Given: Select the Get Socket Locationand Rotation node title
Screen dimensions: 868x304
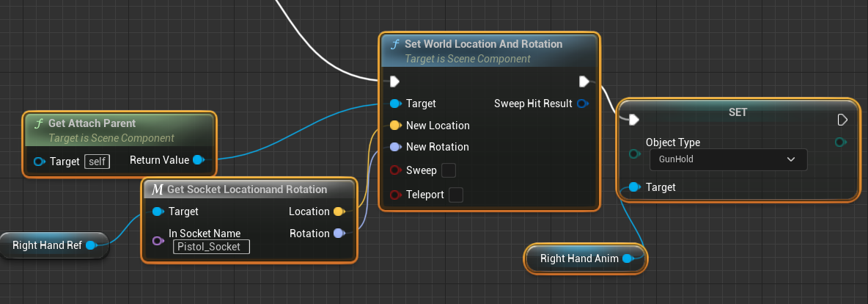Looking at the screenshot, I should pos(247,189).
